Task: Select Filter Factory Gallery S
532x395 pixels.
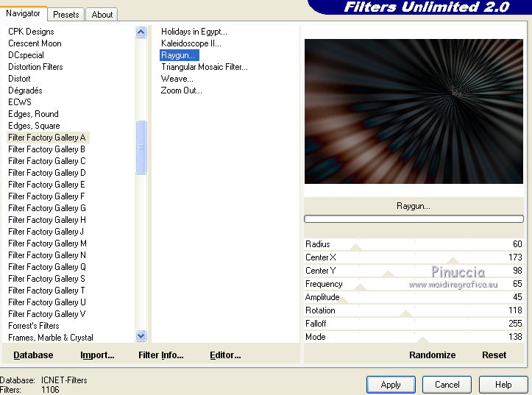Action: 46,279
